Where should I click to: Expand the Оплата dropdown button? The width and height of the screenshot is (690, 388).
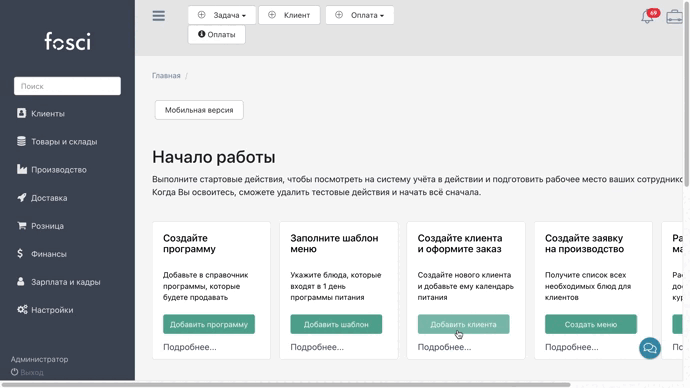click(360, 15)
